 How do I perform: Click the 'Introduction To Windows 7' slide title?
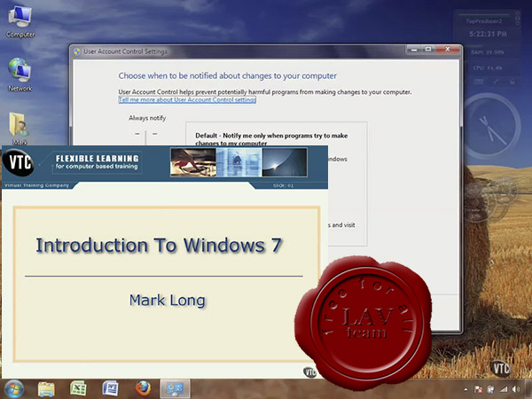pyautogui.click(x=159, y=245)
